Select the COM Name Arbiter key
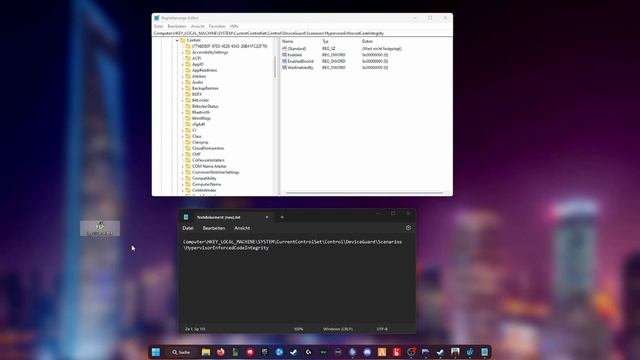This screenshot has width=640, height=360. (x=209, y=166)
